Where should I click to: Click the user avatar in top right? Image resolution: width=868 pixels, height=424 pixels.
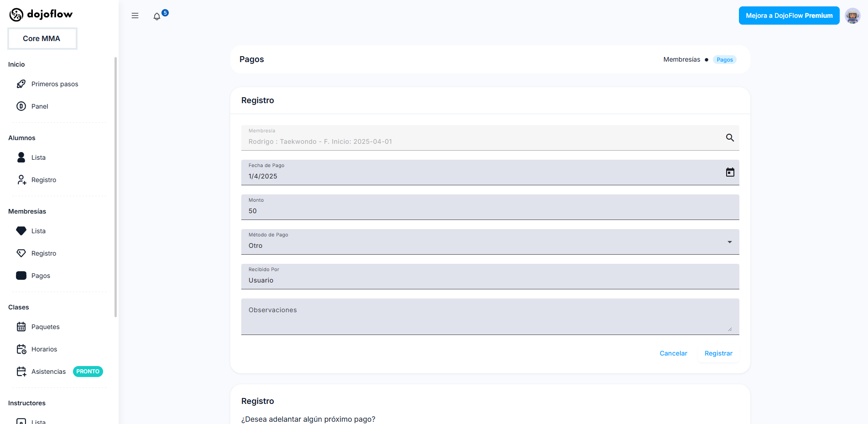pyautogui.click(x=852, y=16)
